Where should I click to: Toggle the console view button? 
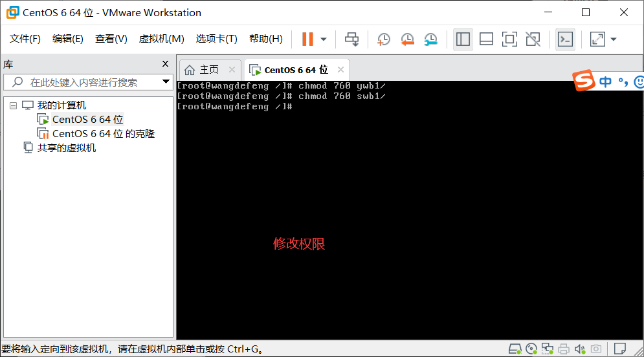coord(566,39)
